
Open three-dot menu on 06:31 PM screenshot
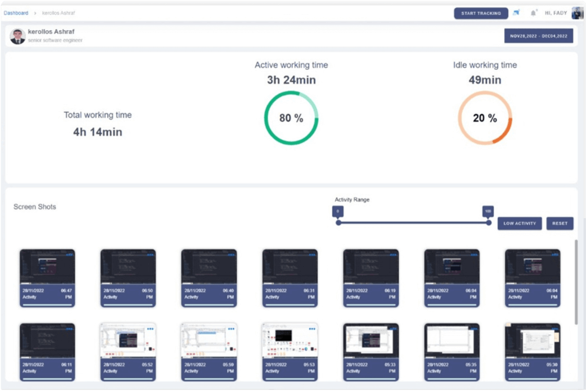(312, 255)
